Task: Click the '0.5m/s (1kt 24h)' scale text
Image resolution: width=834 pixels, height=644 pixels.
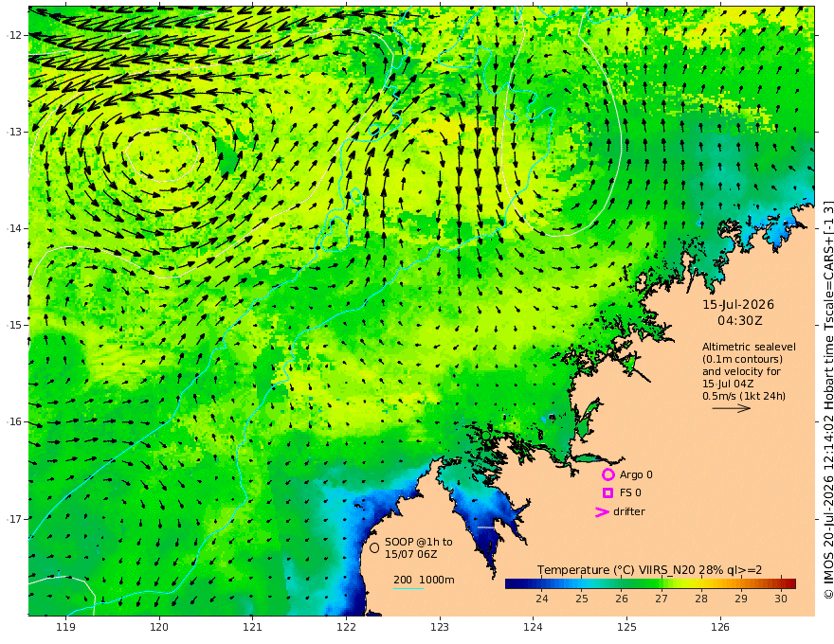Action: click(744, 396)
